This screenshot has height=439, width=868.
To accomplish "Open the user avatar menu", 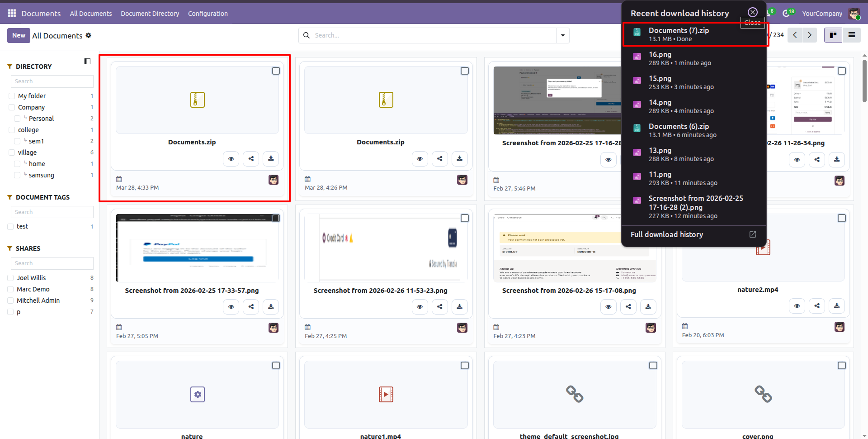I will [854, 14].
